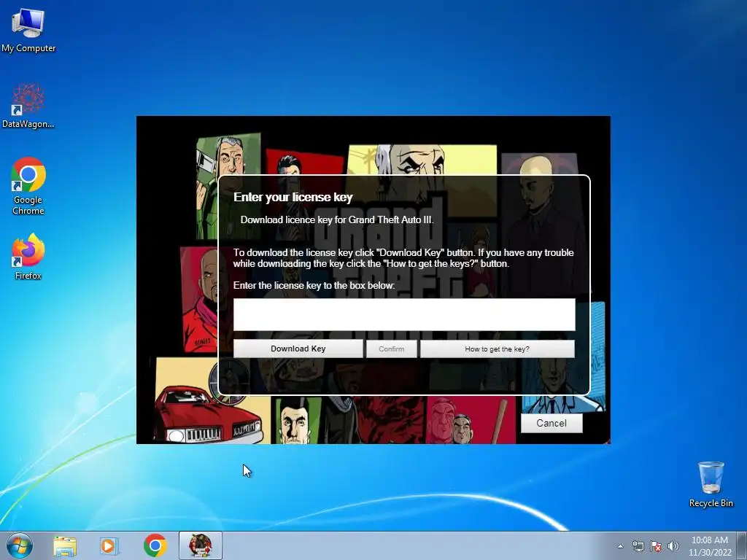Open the Action Center flag icon

tap(656, 546)
